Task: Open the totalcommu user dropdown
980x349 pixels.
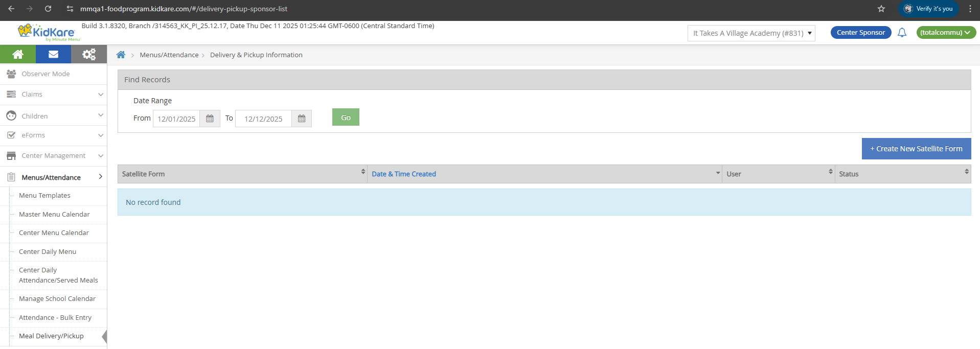Action: (x=946, y=33)
